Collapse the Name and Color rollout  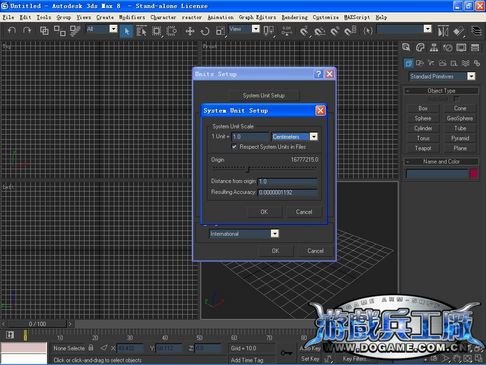pos(442,162)
